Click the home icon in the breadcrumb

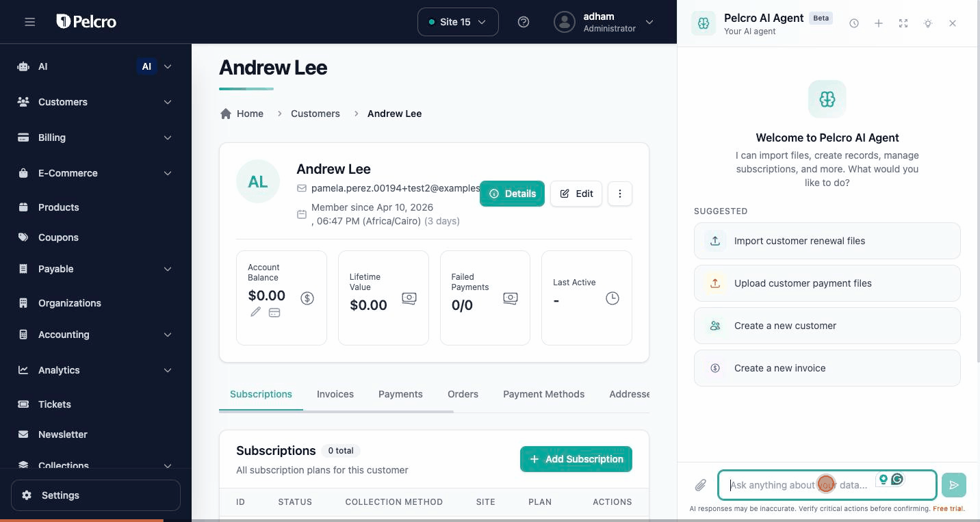tap(226, 114)
